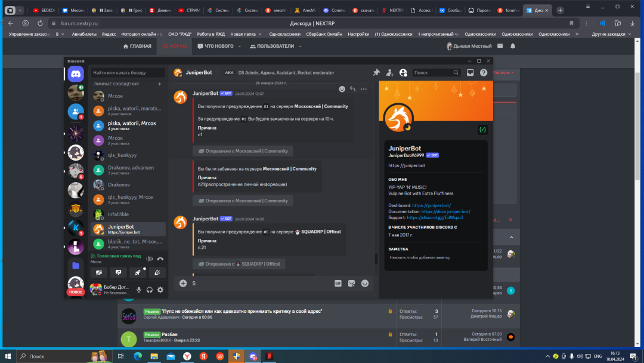The image size is (644, 363).
Task: Open Windows notification center
Action: point(634,356)
